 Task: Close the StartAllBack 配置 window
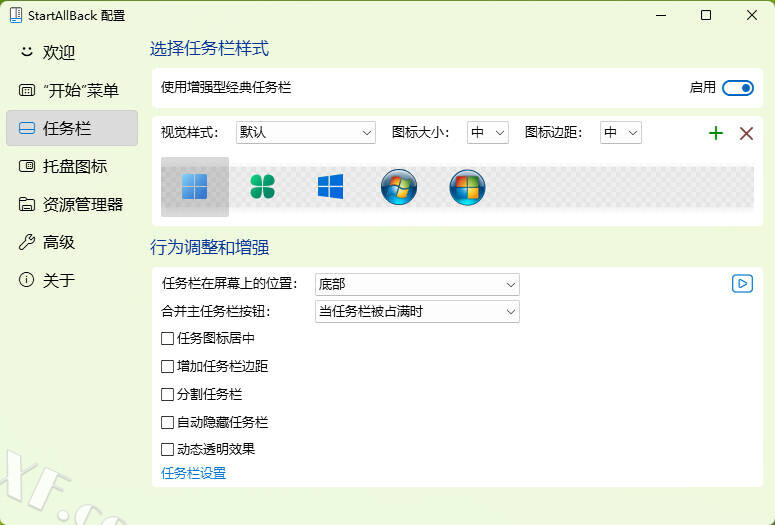click(x=752, y=15)
